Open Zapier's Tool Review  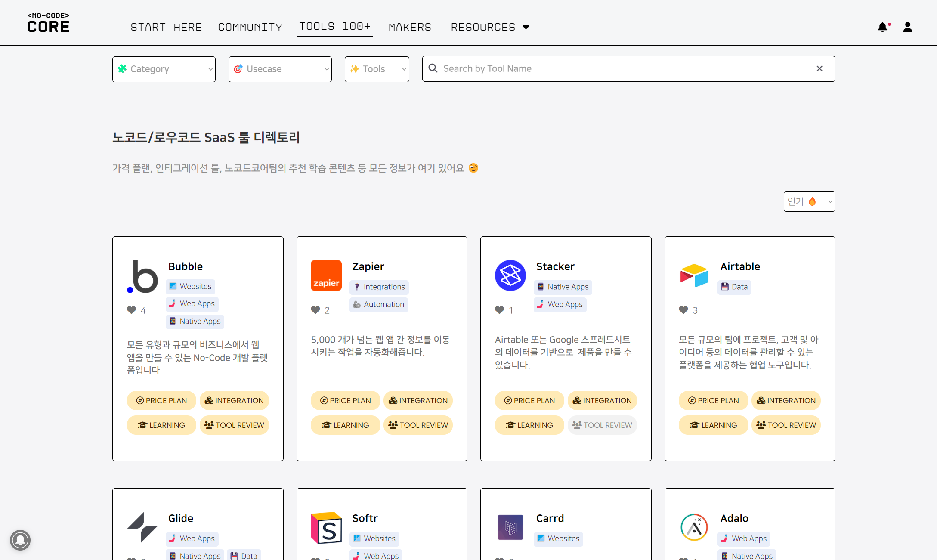(418, 425)
